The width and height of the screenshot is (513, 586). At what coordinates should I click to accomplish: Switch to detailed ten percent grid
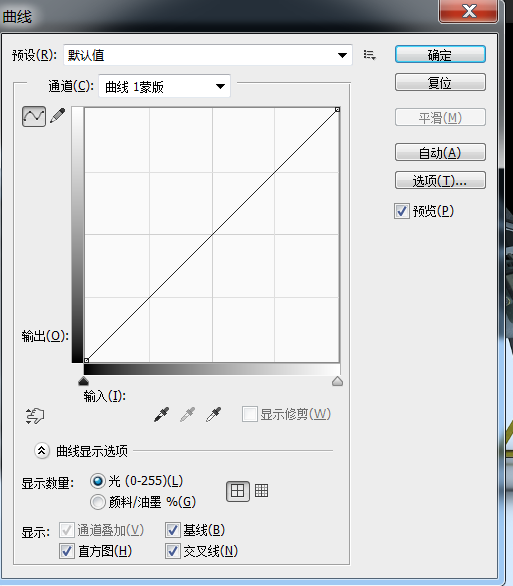[262, 490]
